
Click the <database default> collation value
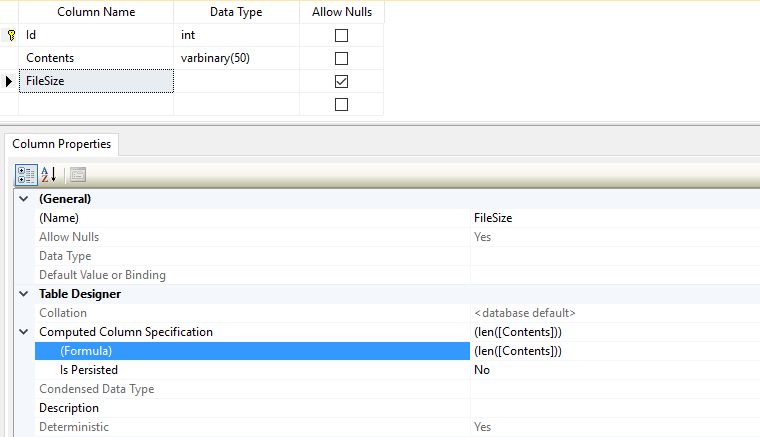pos(525,313)
